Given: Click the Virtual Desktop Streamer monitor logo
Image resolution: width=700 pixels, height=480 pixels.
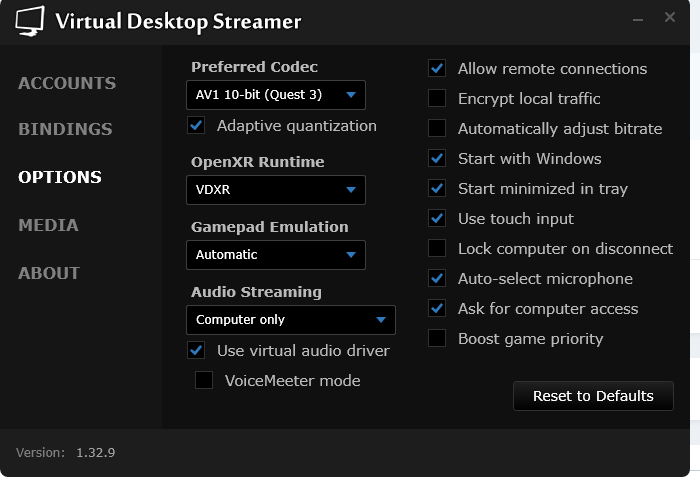Looking at the screenshot, I should (30, 21).
